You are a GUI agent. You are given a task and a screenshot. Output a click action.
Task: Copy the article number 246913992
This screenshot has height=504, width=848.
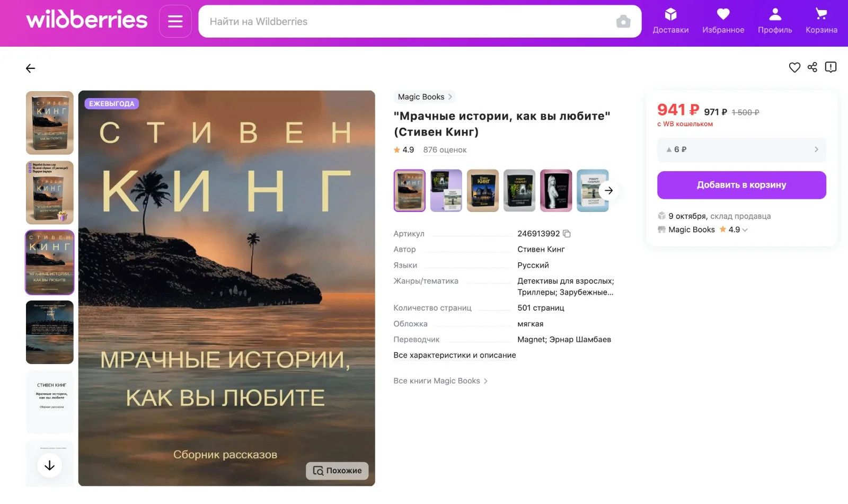coord(567,234)
